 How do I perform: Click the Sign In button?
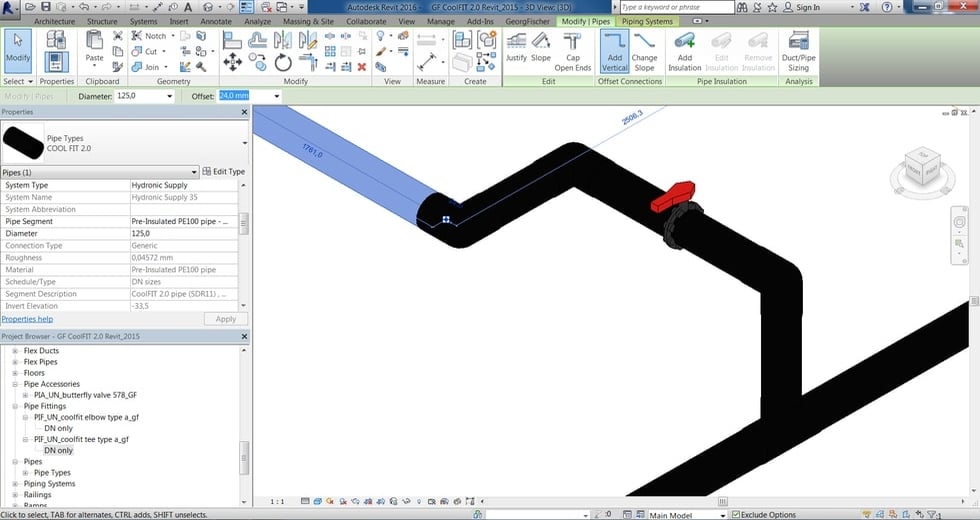click(802, 7)
